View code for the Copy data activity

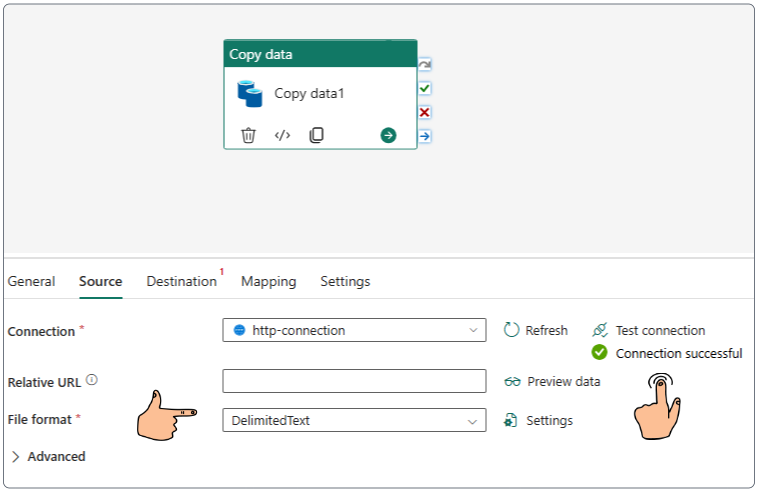click(x=282, y=135)
